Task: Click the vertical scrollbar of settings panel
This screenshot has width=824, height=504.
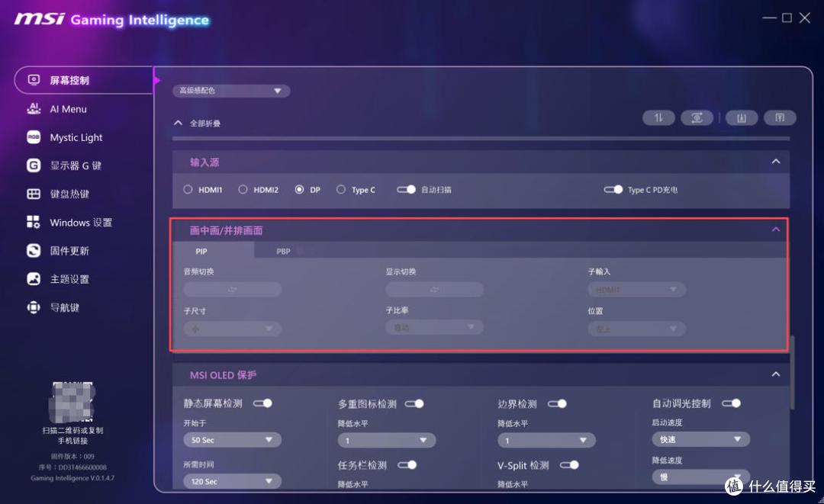Action: click(x=792, y=372)
